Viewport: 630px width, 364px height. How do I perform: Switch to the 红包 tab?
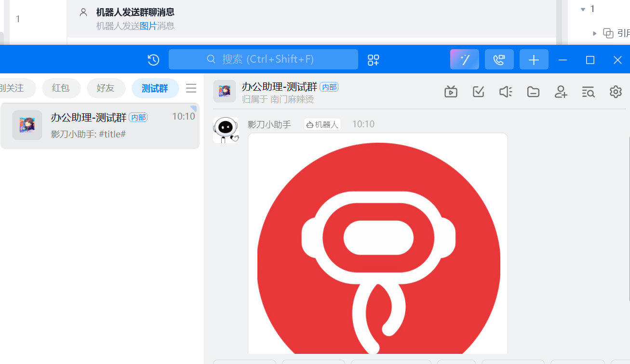point(61,88)
